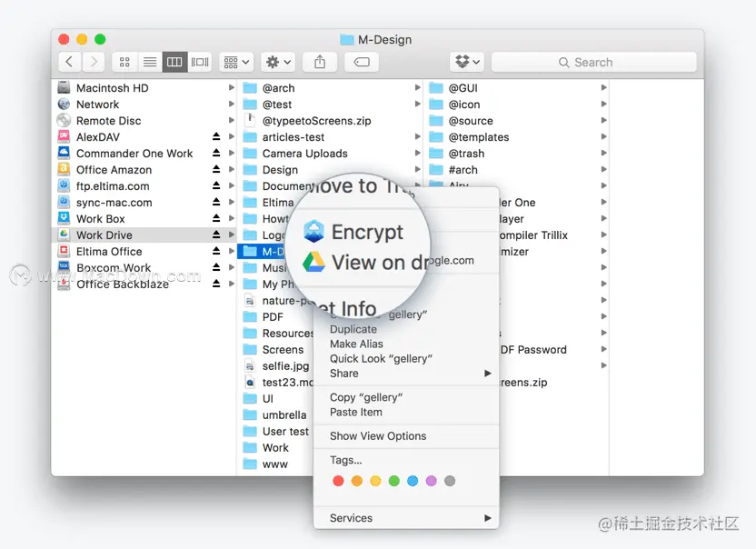Open the Services submenu
Screen dimensions: 756x549
coord(406,518)
